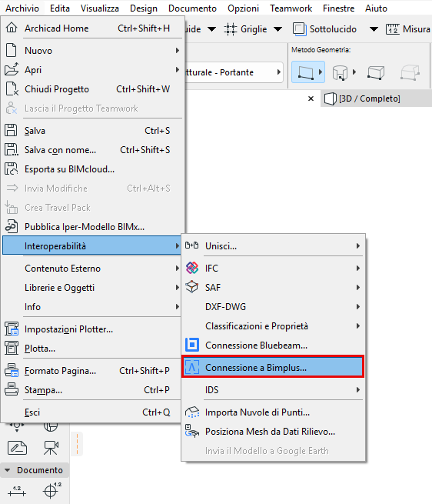Screen dimensions: 432x504
Task: Select the rectangular geometry method
Action: 305,72
